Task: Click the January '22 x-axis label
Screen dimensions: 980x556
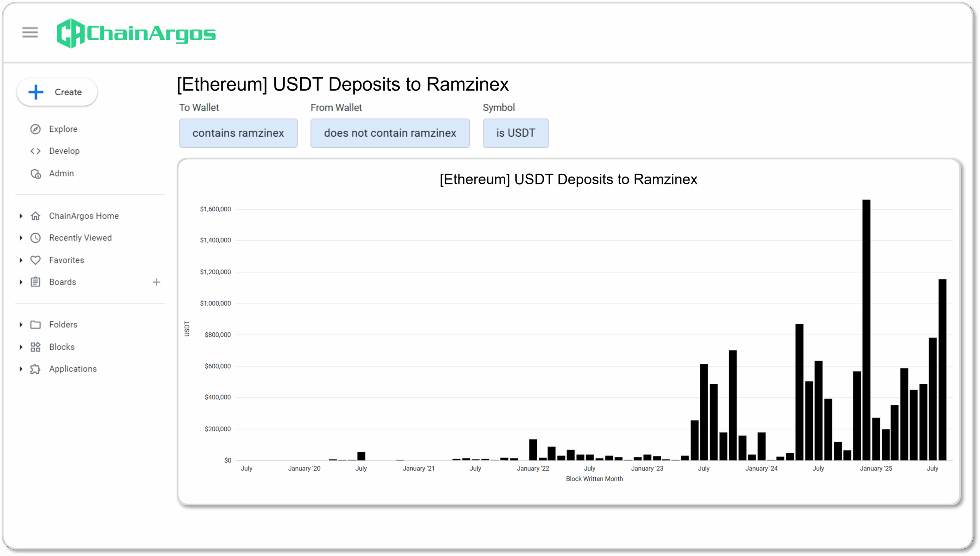Action: (x=533, y=469)
